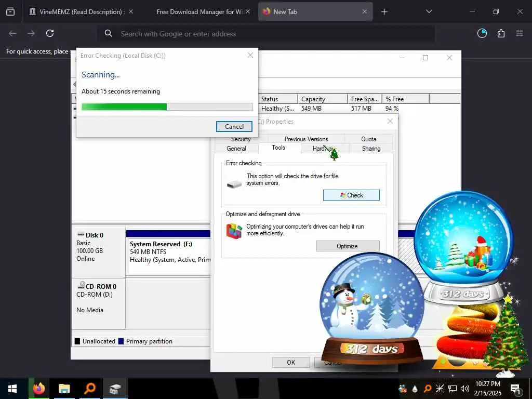532x399 pixels.
Task: Click the Primary partition legend swatch
Action: (121, 341)
